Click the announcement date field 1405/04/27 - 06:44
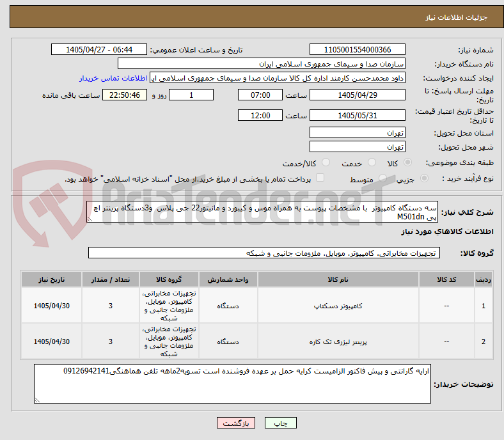 99,49
